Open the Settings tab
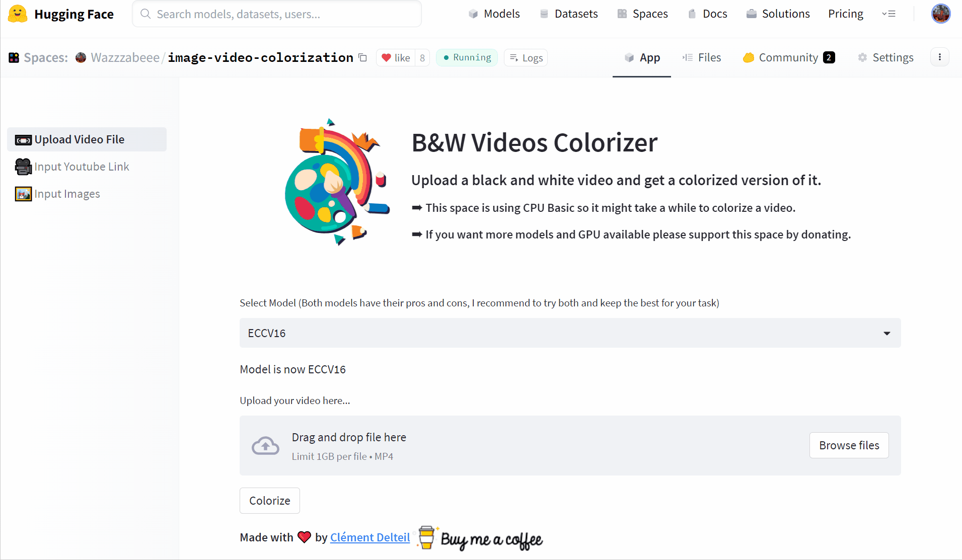 (x=885, y=58)
